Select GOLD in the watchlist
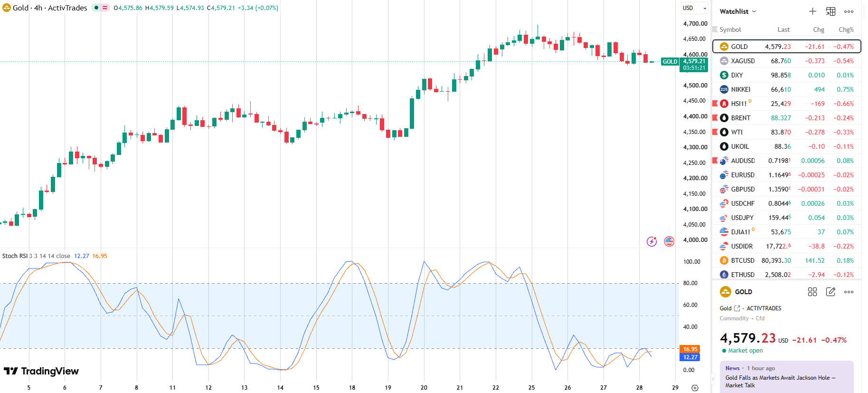Image resolution: width=868 pixels, height=393 pixels. click(787, 47)
